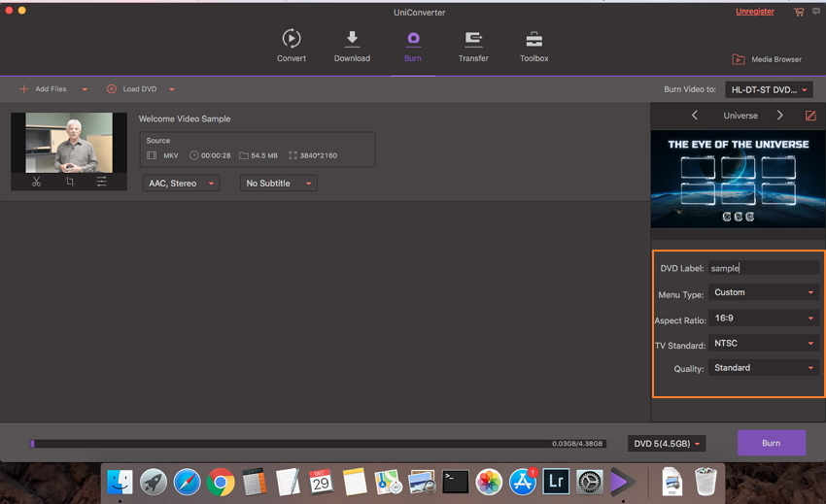The width and height of the screenshot is (826, 504).
Task: Click the 00:00:28 duration text
Action: tap(216, 155)
